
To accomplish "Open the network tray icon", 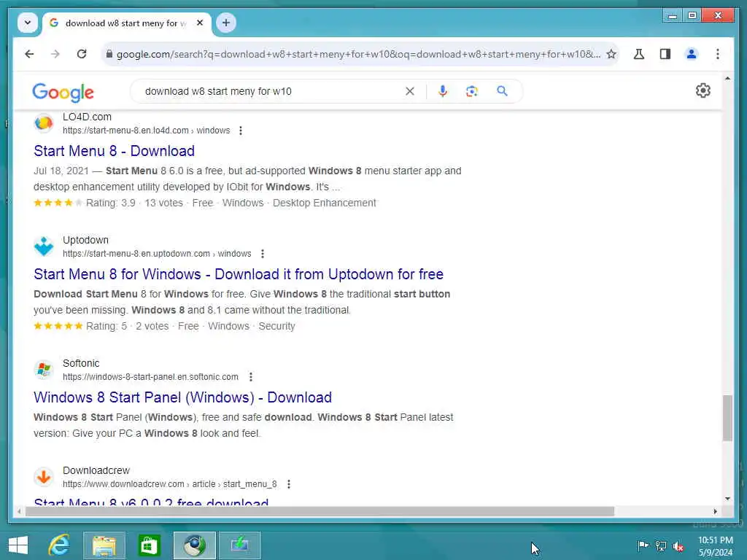I will point(660,546).
